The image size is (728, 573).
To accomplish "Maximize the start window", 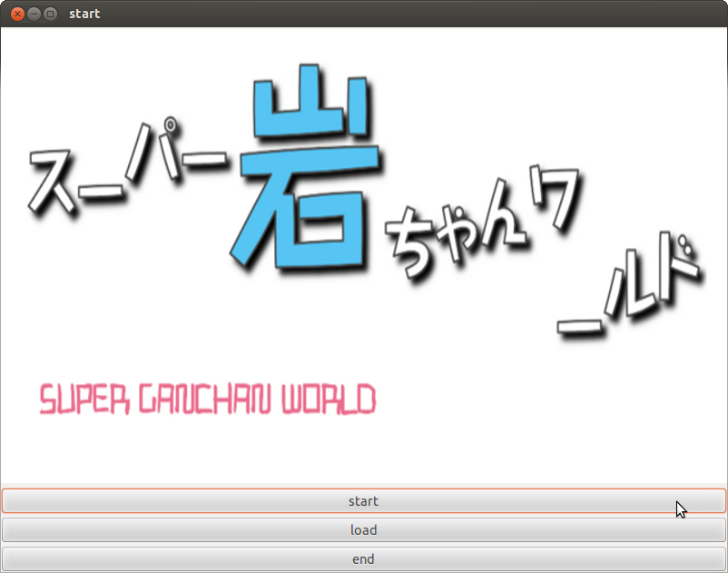I will (50, 14).
